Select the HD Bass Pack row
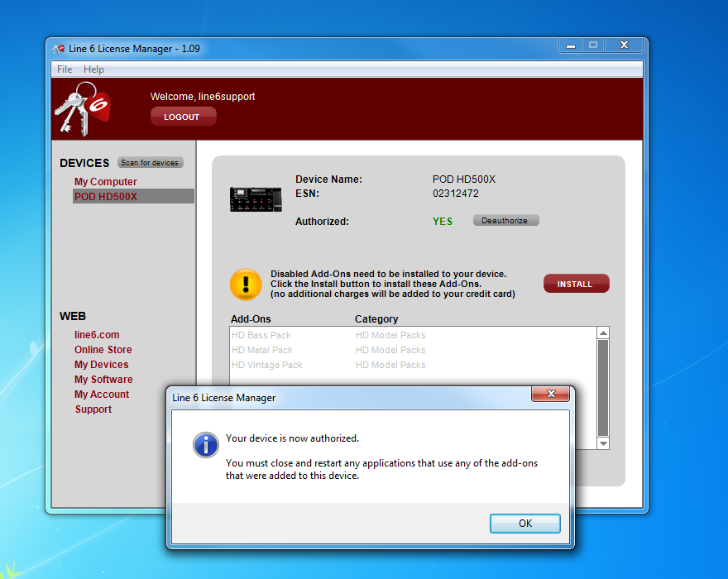This screenshot has width=728, height=579. pos(413,335)
